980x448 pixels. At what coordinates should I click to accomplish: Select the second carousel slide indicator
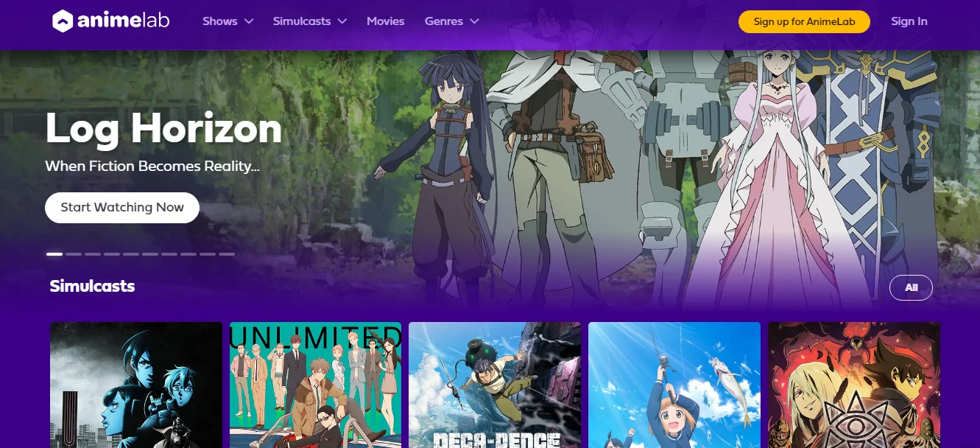pyautogui.click(x=74, y=254)
